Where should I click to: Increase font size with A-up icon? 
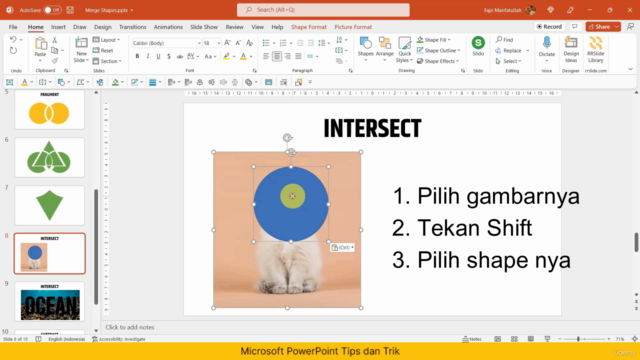227,43
